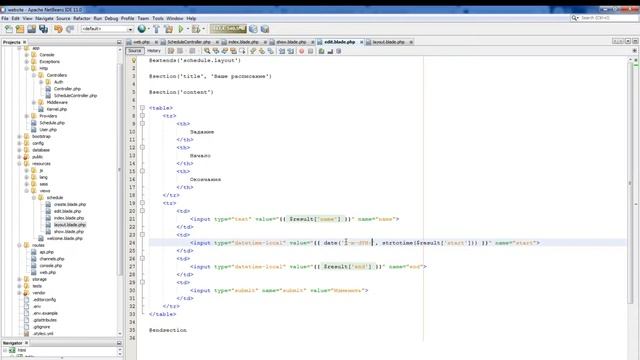
Task: Click the editor vertical scrollbar
Action: tap(630, 184)
